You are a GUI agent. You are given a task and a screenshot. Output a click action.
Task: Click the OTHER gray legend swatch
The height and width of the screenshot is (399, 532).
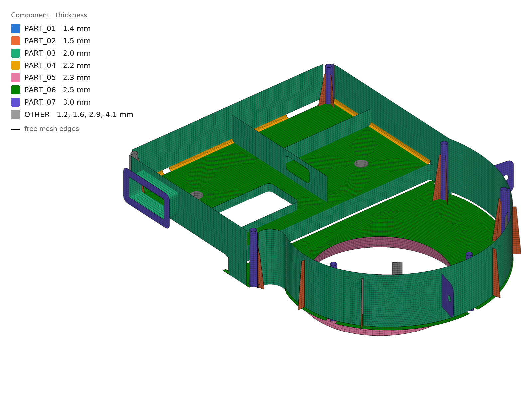[15, 115]
